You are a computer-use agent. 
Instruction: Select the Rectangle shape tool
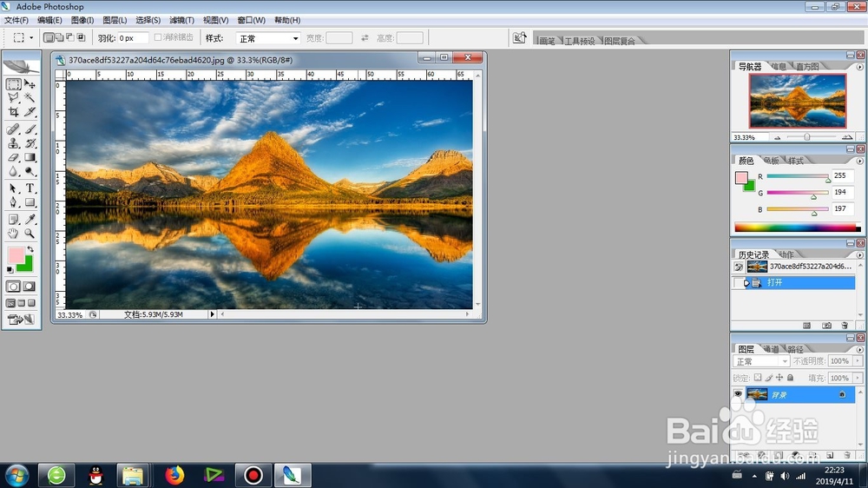(30, 202)
